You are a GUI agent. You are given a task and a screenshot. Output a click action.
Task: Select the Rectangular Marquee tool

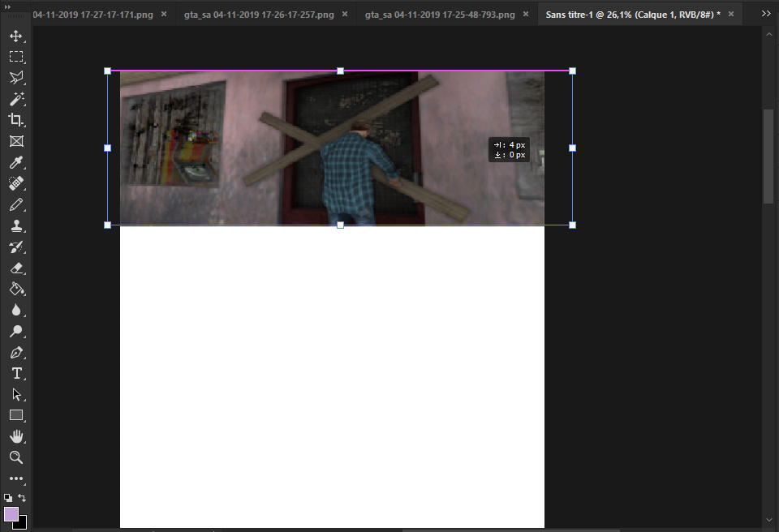pyautogui.click(x=16, y=57)
